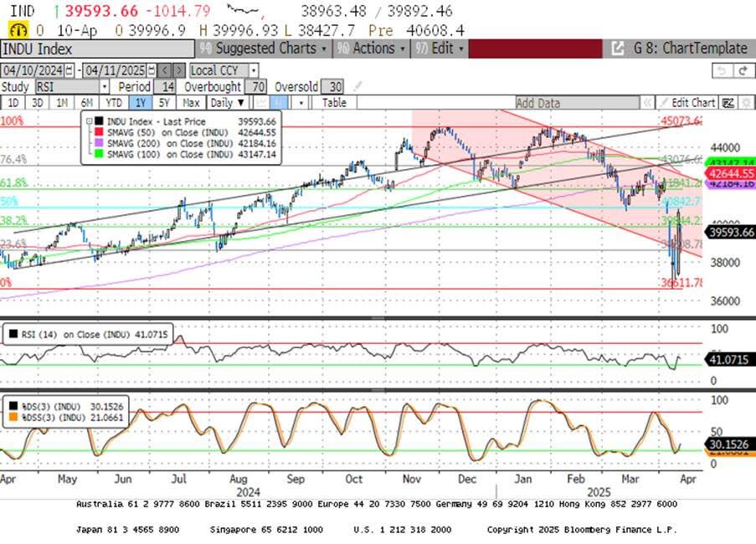Click the 30.1526 stochastic axis value label

pyautogui.click(x=729, y=444)
